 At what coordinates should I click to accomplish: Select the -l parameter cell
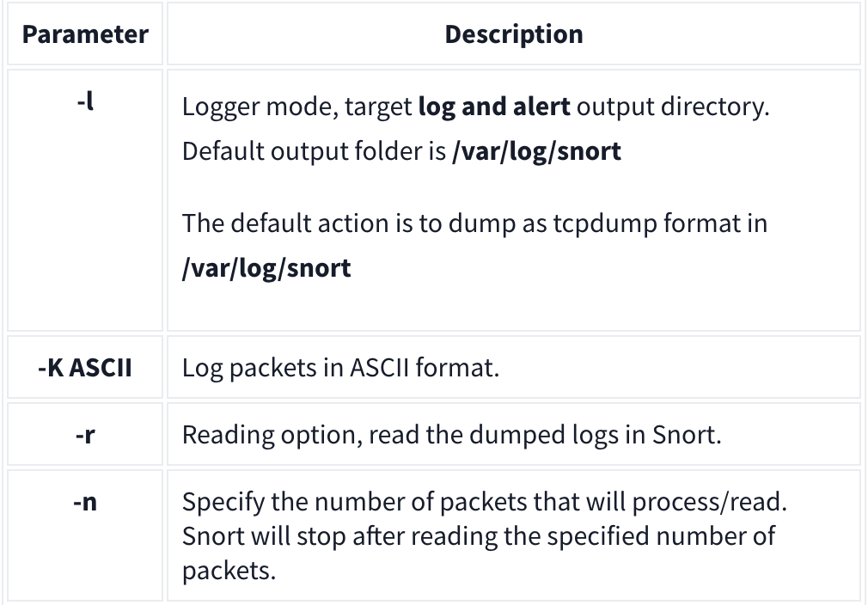(85, 200)
